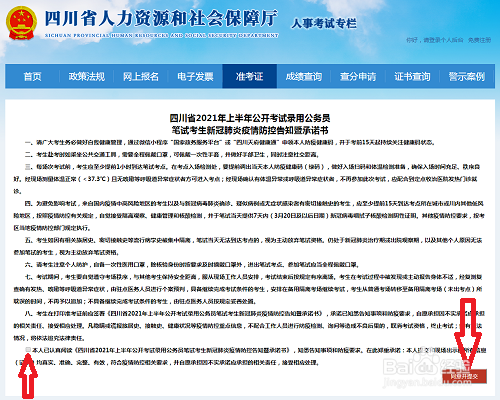Image resolution: width=500 pixels, height=400 pixels.
Task: Click the 四川省人力资源和社会保障厅 site title
Action: click(x=161, y=18)
